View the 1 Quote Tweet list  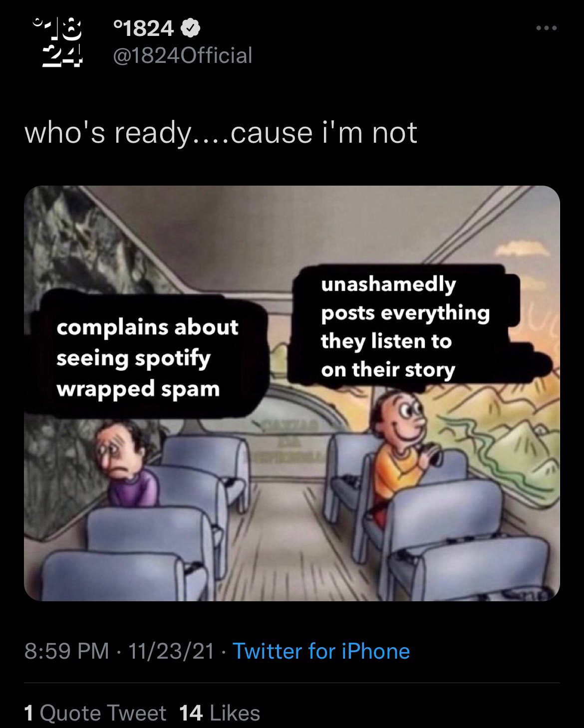click(x=95, y=713)
